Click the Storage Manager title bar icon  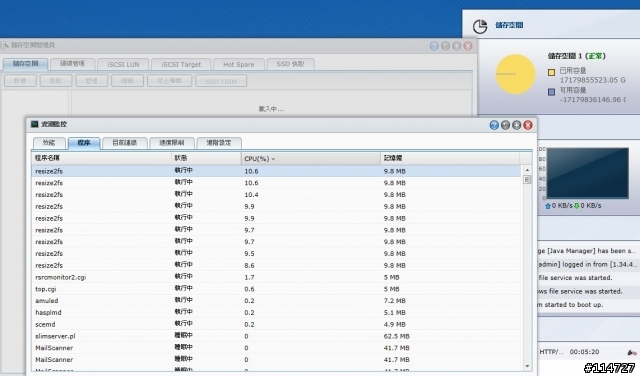click(4, 45)
